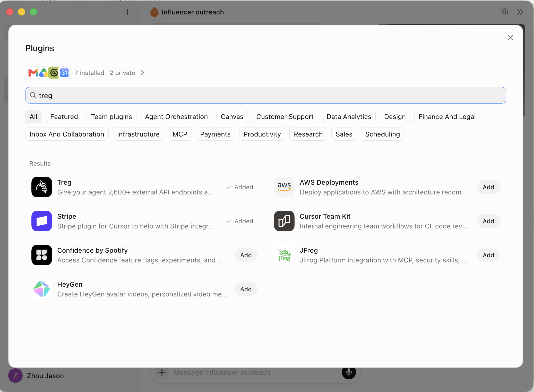The image size is (534, 392).
Task: Select the Inbox And Collaboration filter
Action: click(x=67, y=134)
